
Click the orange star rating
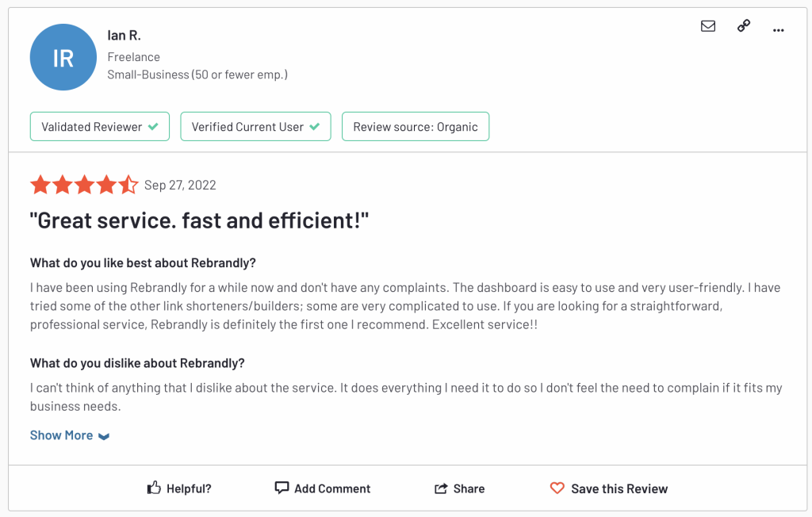(84, 186)
